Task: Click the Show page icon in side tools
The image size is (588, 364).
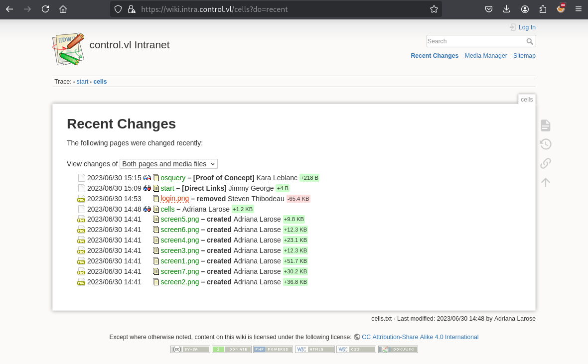Action: click(546, 125)
